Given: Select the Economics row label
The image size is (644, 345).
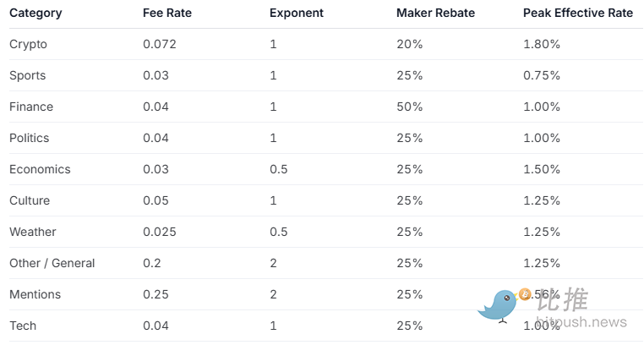Looking at the screenshot, I should click(x=40, y=169).
